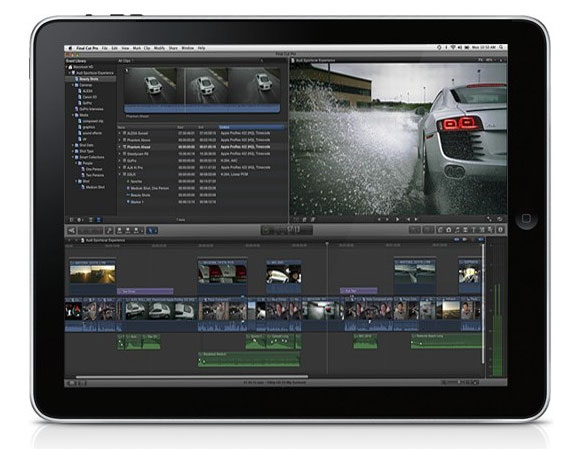This screenshot has width=580, height=449.
Task: Open the Share menu
Action: pyautogui.click(x=173, y=48)
